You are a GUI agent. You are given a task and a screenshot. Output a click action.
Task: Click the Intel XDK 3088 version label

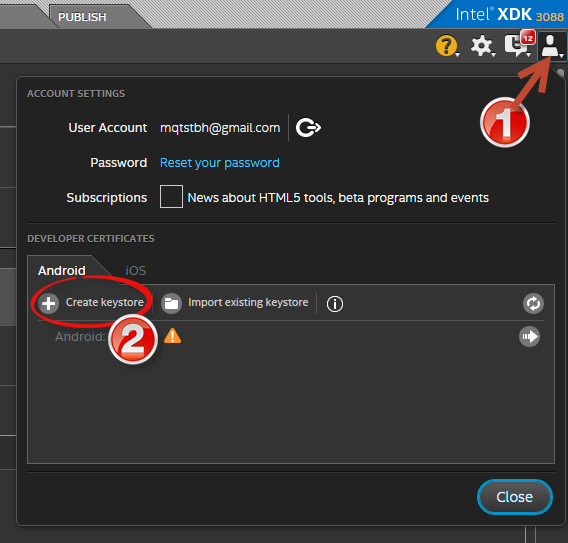click(509, 15)
